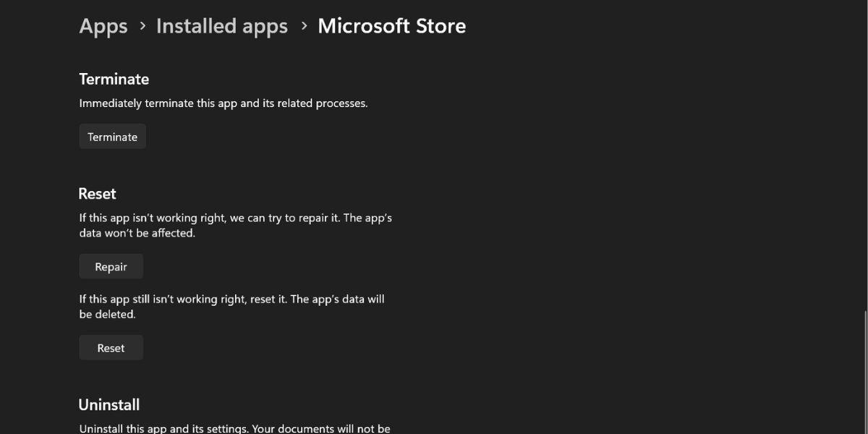This screenshot has width=868, height=434.
Task: Click the 'Immediately terminate this app' description
Action: pos(223,103)
